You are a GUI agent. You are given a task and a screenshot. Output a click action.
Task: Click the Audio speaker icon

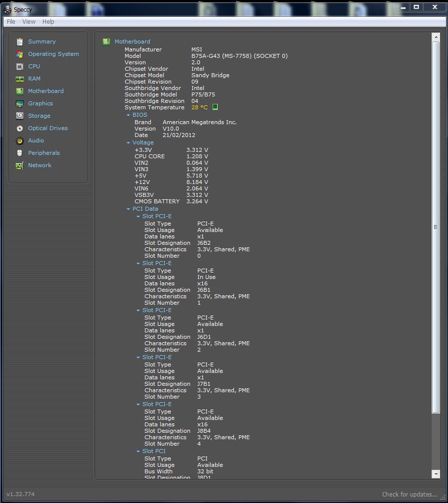pos(20,141)
